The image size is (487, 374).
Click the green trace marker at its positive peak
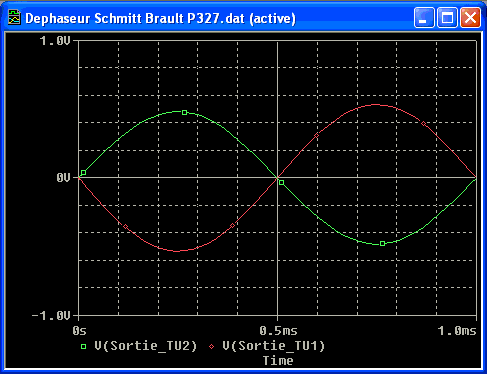tap(185, 113)
